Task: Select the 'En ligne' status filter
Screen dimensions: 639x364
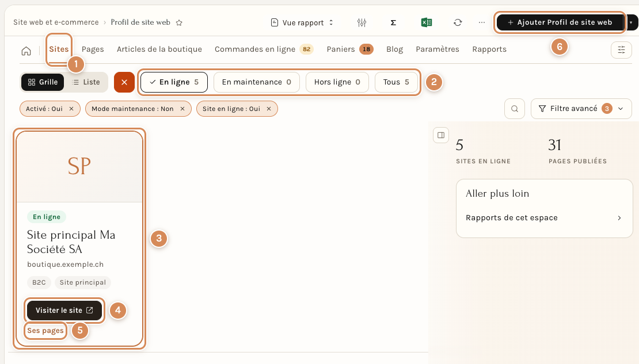Action: tap(174, 82)
